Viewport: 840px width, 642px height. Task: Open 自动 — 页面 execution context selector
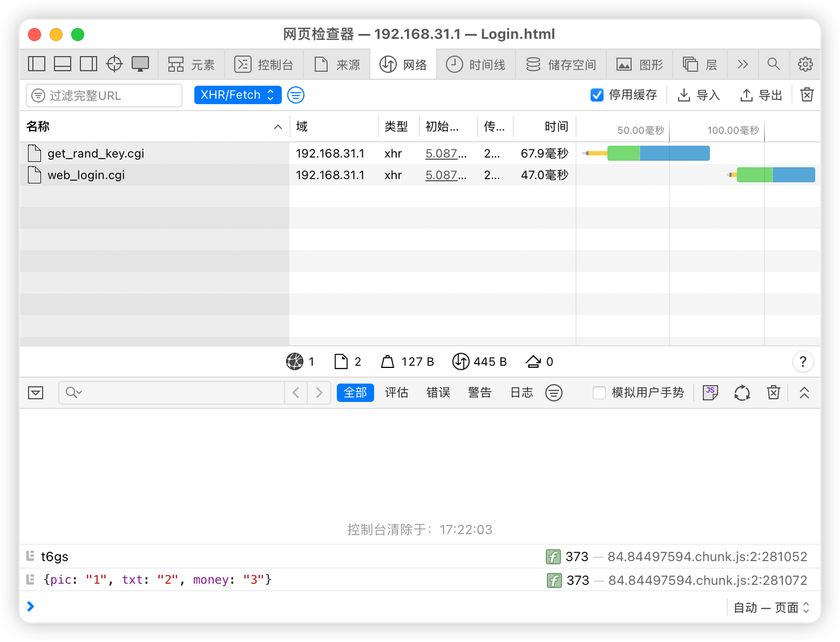click(x=771, y=608)
